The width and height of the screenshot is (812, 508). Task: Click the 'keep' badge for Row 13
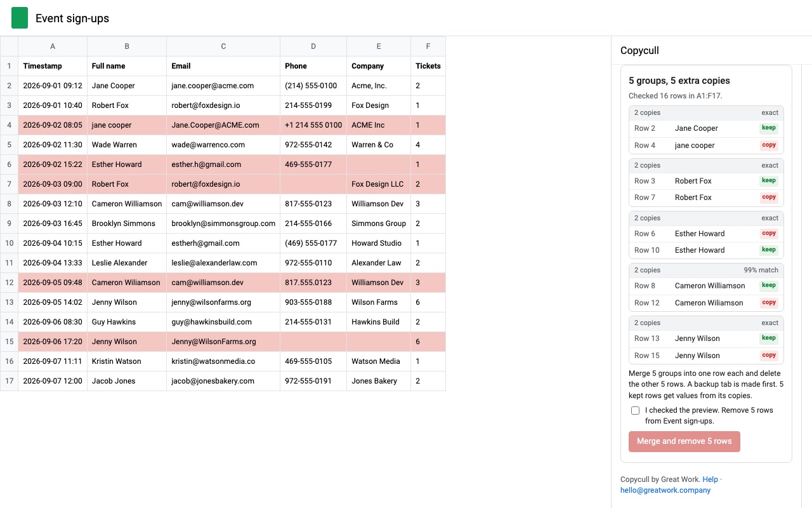(769, 338)
